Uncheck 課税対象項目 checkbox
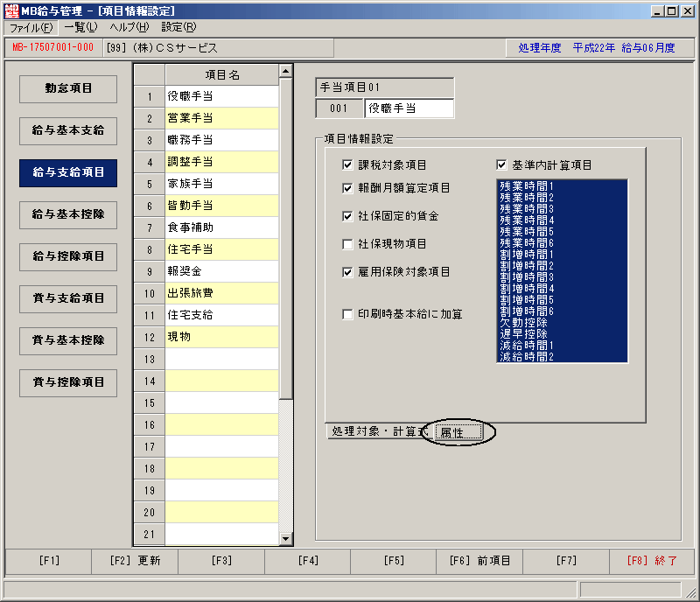Viewport: 700px width, 602px height. [x=347, y=164]
